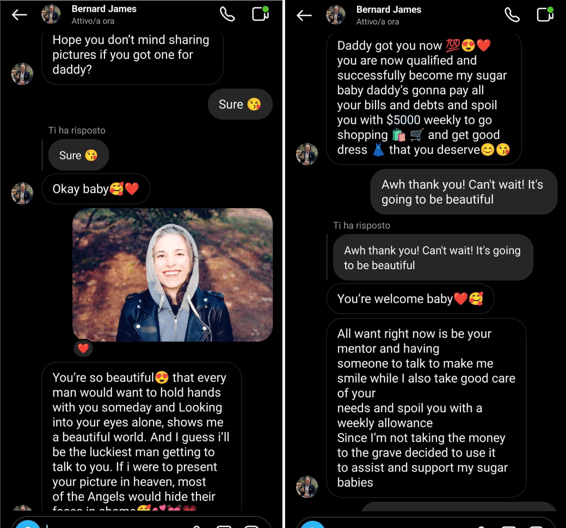This screenshot has width=566, height=528.
Task: Tap camera button in right message bar
Action: (x=313, y=524)
